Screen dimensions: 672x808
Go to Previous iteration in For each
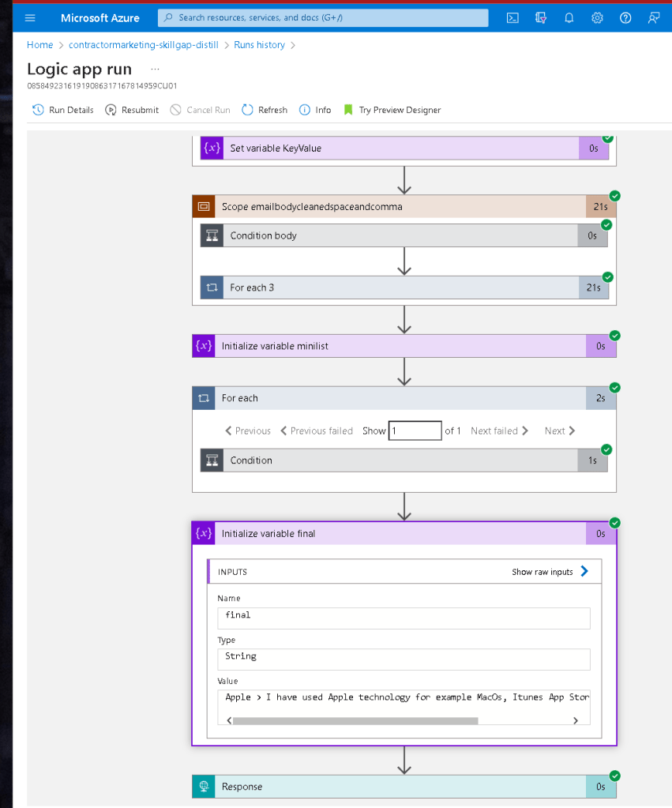tap(248, 430)
